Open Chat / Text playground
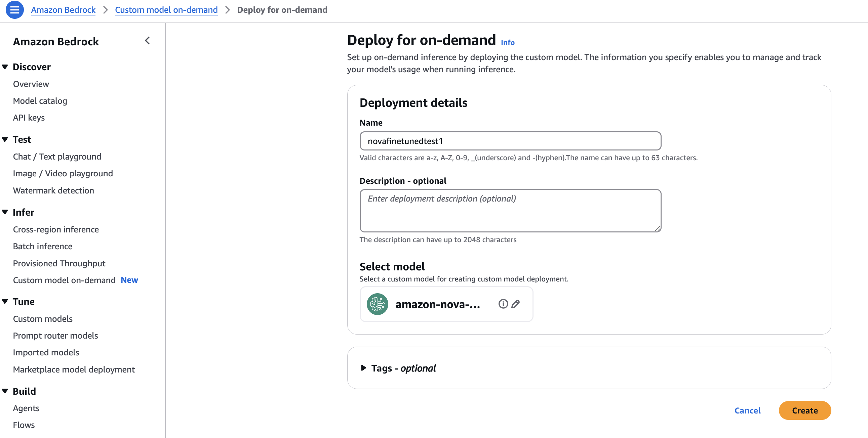Viewport: 868px width, 438px height. point(57,157)
